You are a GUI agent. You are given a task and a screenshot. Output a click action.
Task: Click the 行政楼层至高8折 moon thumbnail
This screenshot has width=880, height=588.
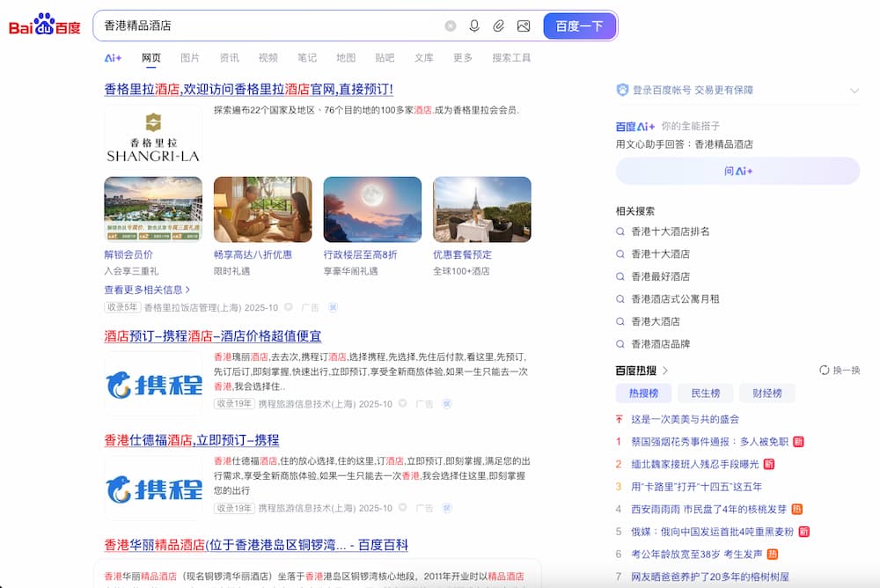coord(372,209)
